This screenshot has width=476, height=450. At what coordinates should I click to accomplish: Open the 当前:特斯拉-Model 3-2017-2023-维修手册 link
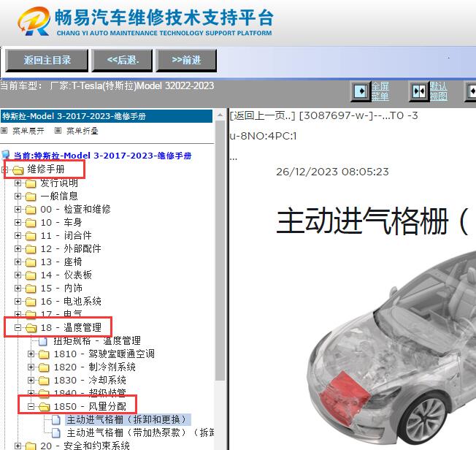[103, 156]
